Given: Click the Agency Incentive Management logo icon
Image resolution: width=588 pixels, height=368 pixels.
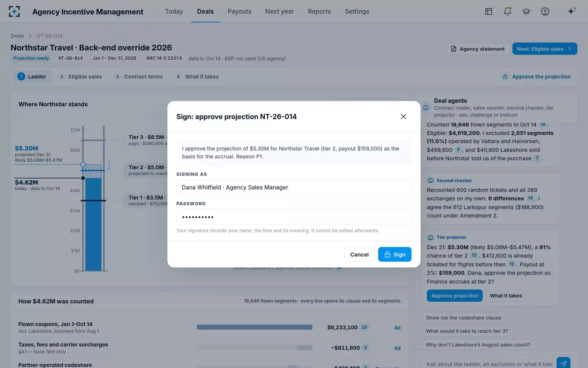Looking at the screenshot, I should click(14, 11).
